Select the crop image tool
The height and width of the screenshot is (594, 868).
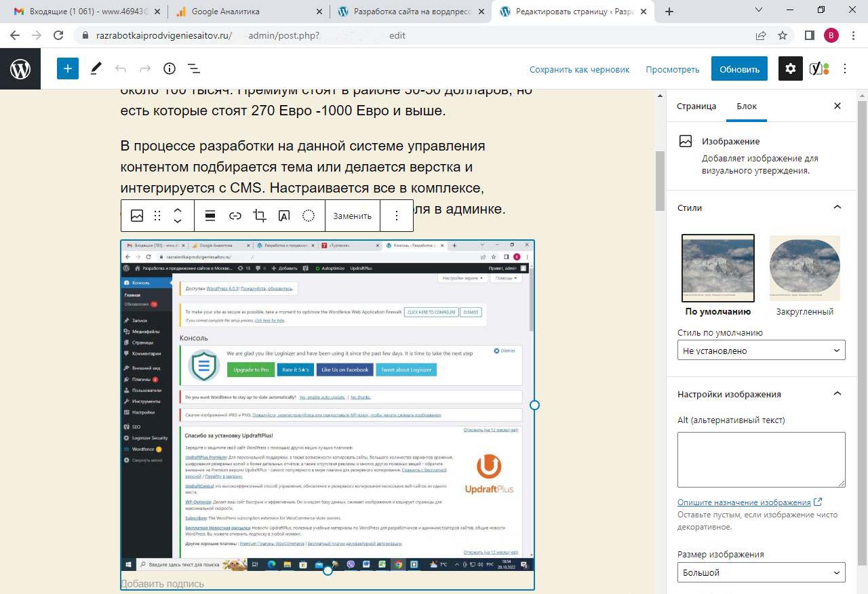[x=259, y=216]
